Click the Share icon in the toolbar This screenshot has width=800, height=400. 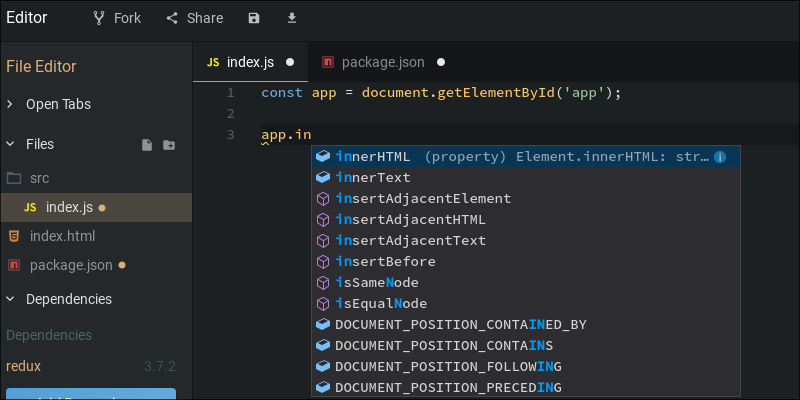point(172,18)
